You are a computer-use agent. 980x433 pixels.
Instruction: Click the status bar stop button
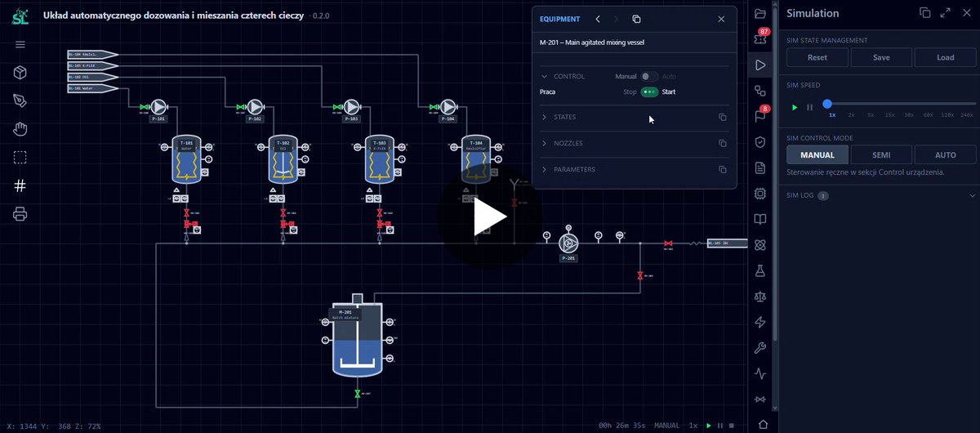(x=731, y=426)
